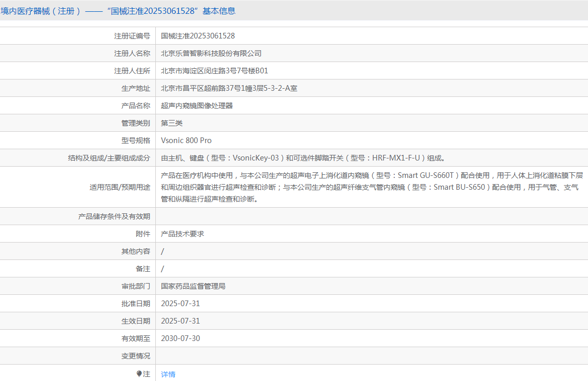Click the 生产地址 label
The image size is (588, 381).
136,88
